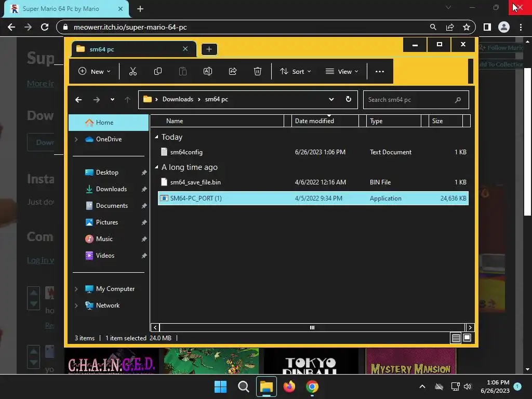The width and height of the screenshot is (532, 399).
Task: Open Firefox from taskbar
Action: 289,387
